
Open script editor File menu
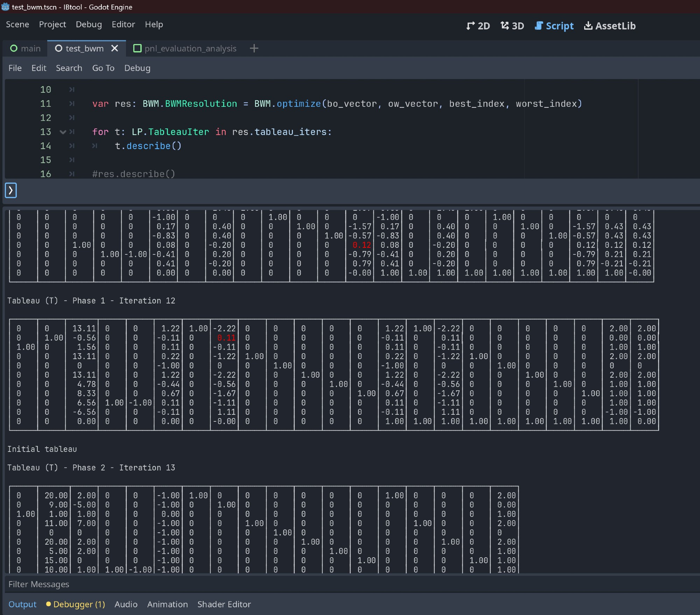coord(15,68)
